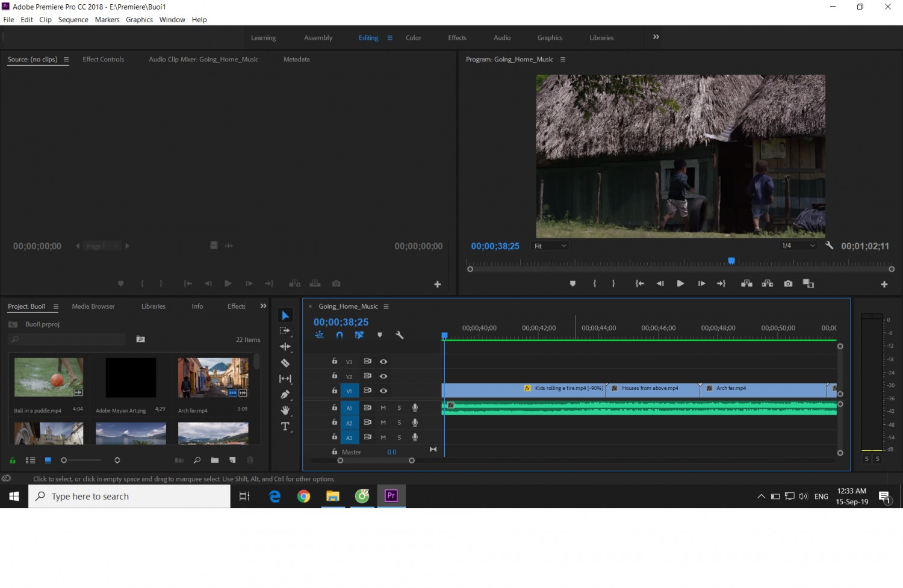Image resolution: width=903 pixels, height=588 pixels.
Task: Select the Selection tool arrow
Action: click(x=285, y=316)
